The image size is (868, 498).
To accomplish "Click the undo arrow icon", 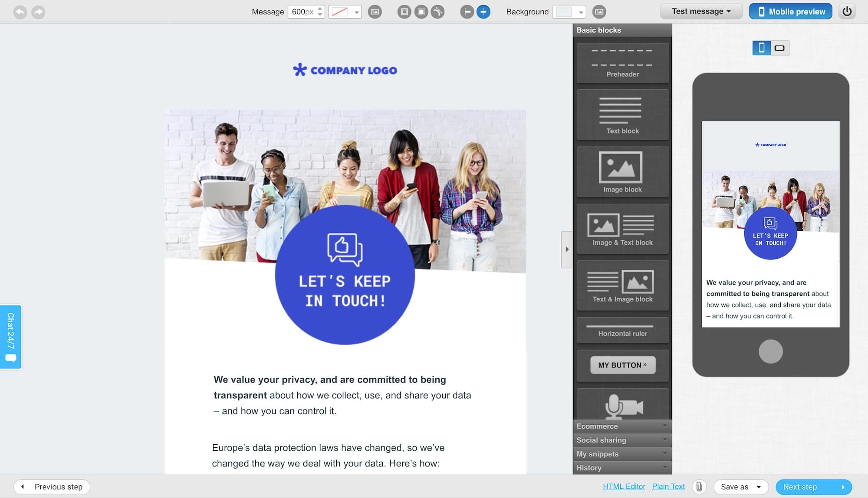I will (20, 12).
